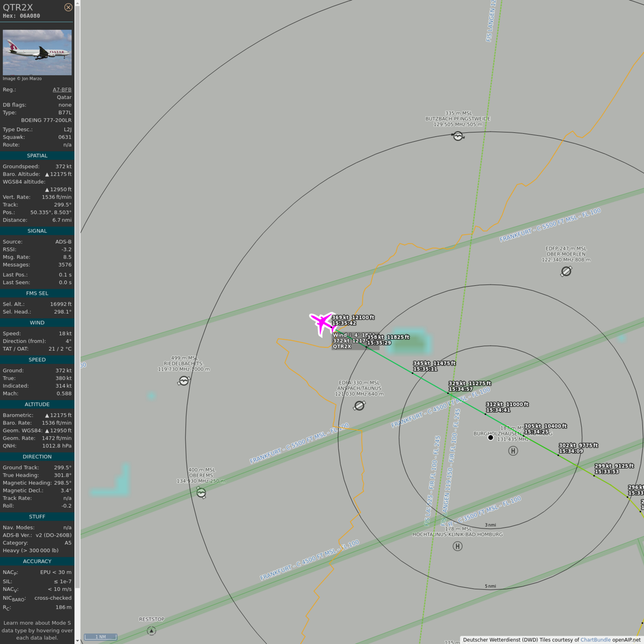Click the 1 NM map scale bar
The height and width of the screenshot is (644, 644).
point(101,637)
